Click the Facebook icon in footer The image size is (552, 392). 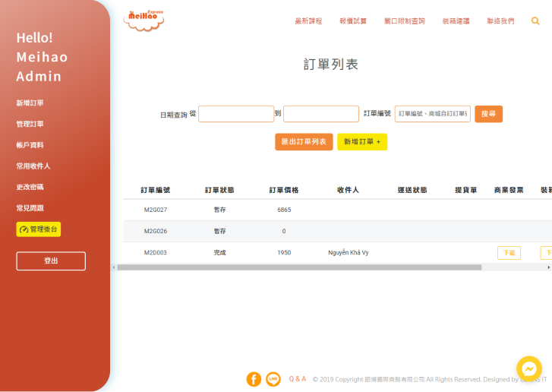tap(254, 379)
